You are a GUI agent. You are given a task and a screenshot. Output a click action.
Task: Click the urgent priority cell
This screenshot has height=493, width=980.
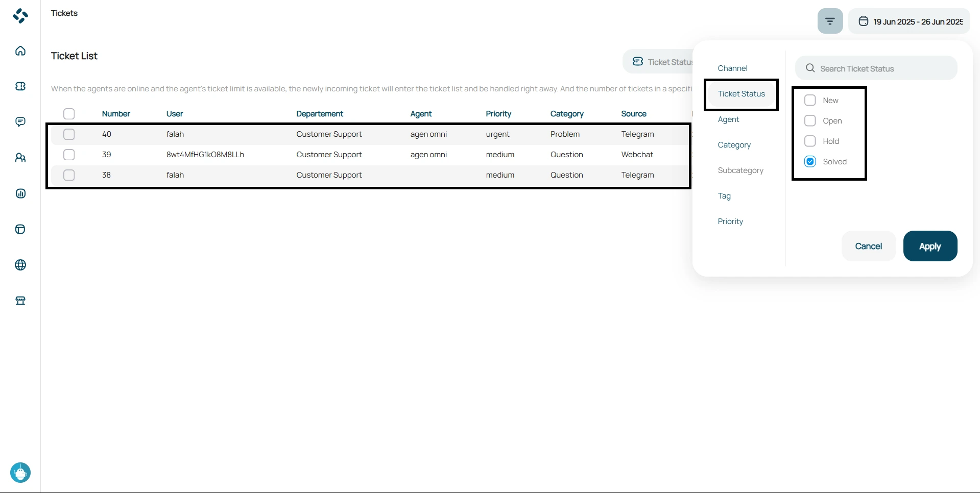point(497,134)
